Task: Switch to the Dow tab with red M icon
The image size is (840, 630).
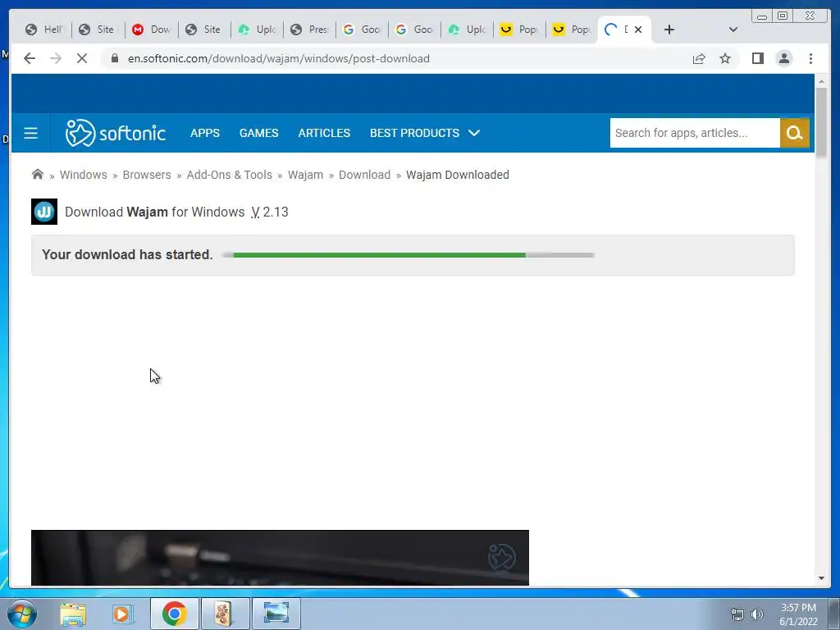Action: tap(152, 30)
